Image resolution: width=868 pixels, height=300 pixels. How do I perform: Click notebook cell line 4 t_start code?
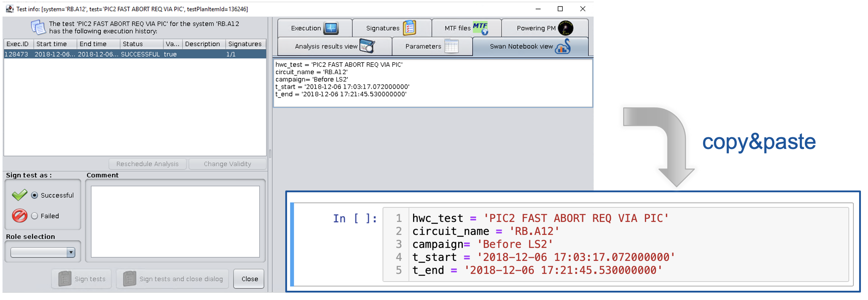pos(543,257)
